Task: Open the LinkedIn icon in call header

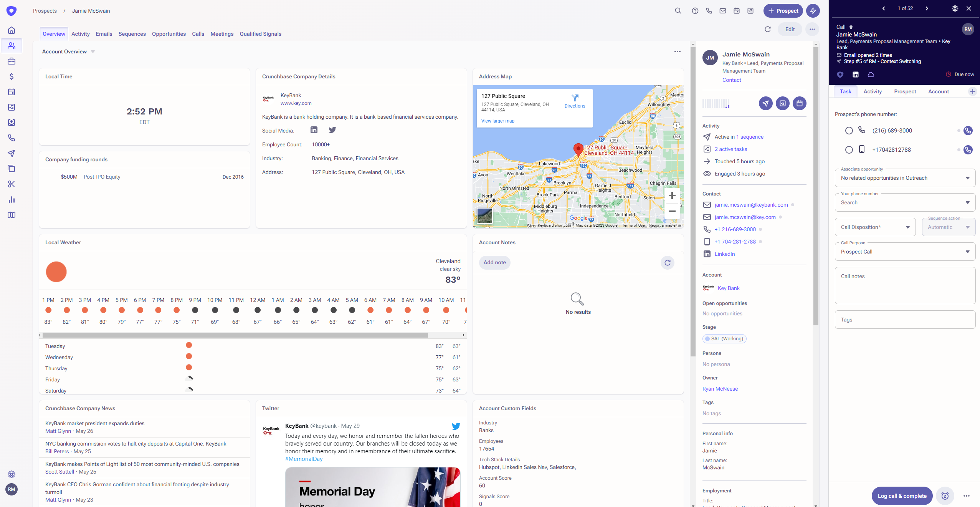Action: [x=856, y=75]
